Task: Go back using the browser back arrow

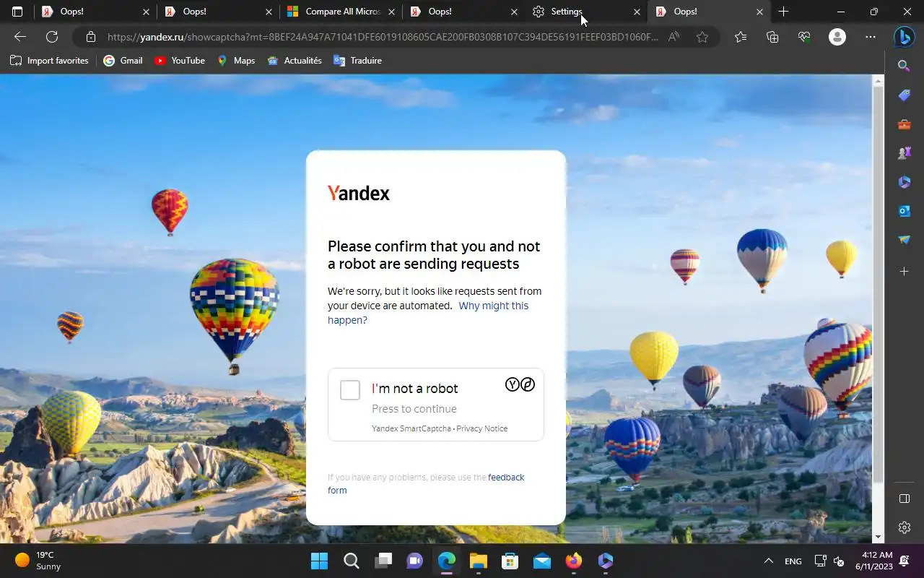Action: click(20, 37)
